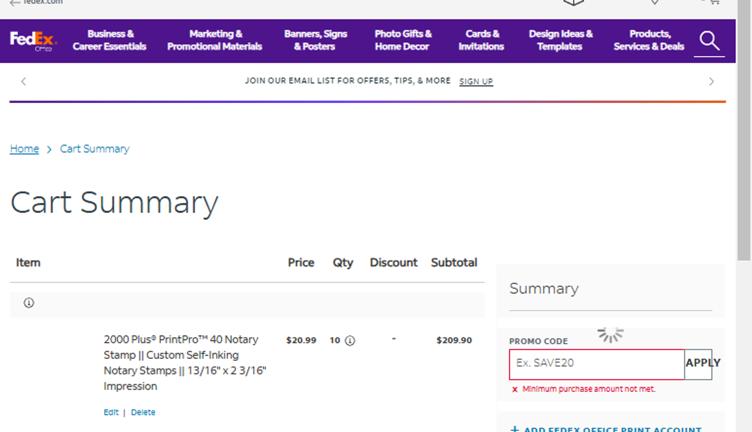Focus the promo code input field
This screenshot has width=752, height=432.
pos(597,363)
